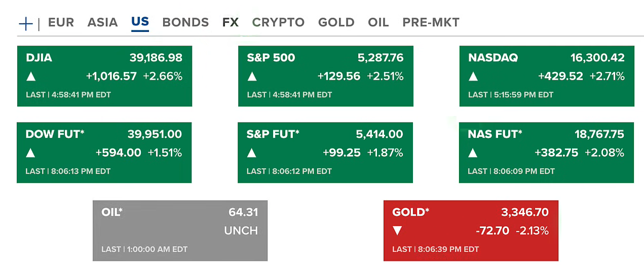The image size is (644, 271).
Task: Click the S&P FUT up-arrow indicator
Action: click(251, 153)
